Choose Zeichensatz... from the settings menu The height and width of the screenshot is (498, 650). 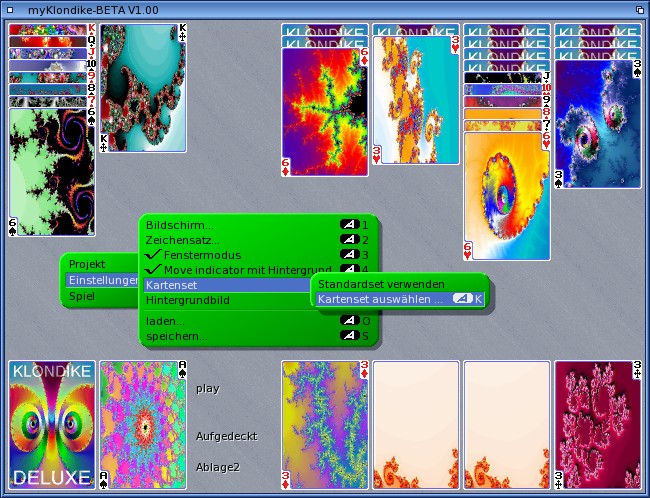click(257, 240)
